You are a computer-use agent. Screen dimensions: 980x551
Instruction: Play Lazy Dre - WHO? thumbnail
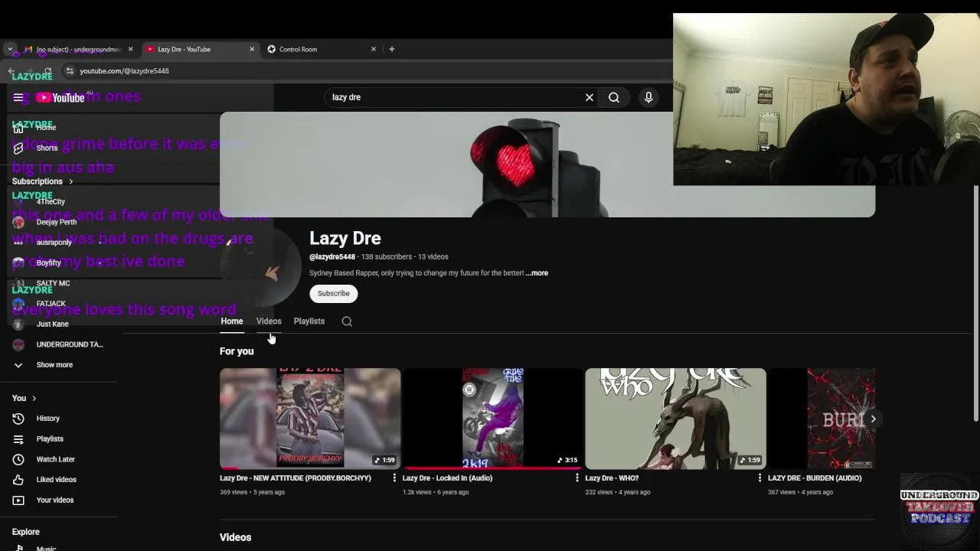click(x=675, y=418)
